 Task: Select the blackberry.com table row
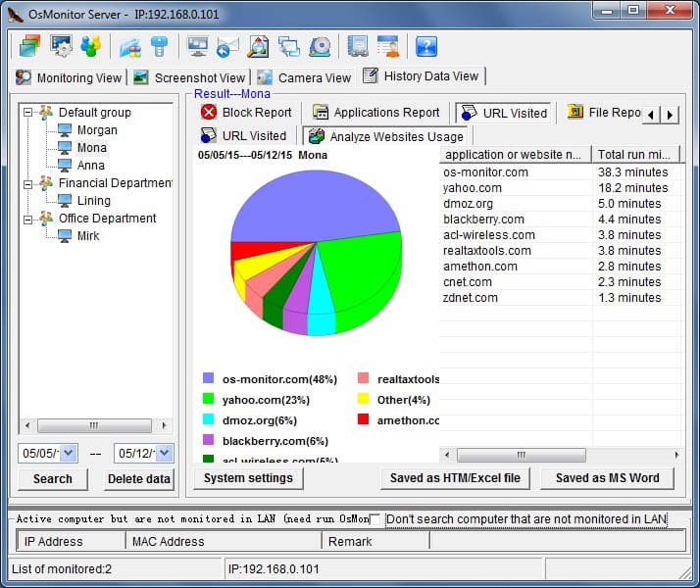click(x=561, y=220)
